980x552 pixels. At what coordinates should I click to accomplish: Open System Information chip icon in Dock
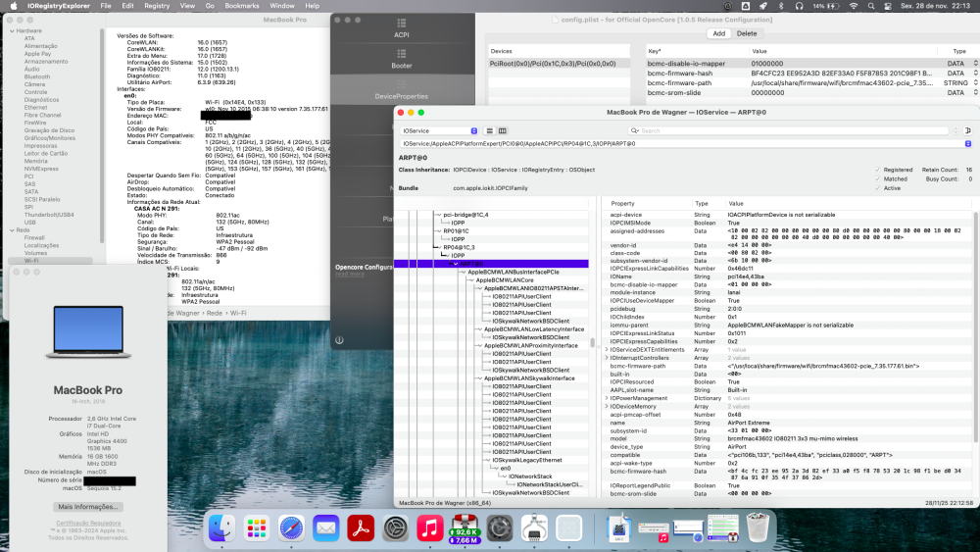[534, 528]
